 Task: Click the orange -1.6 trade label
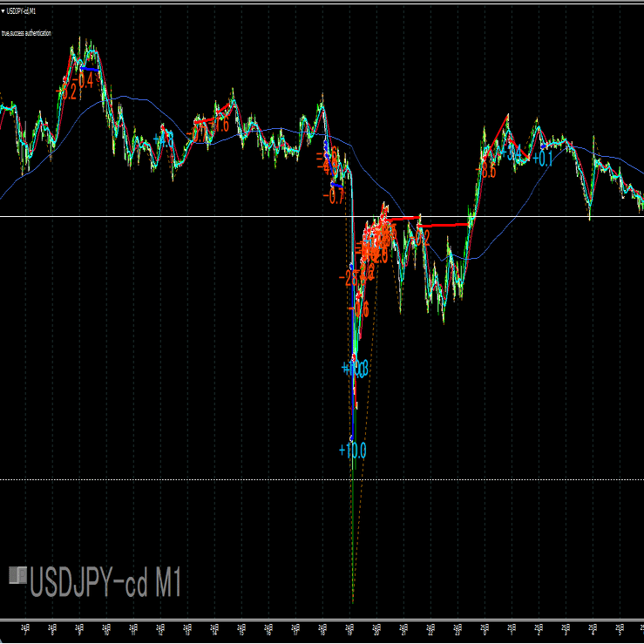click(219, 125)
